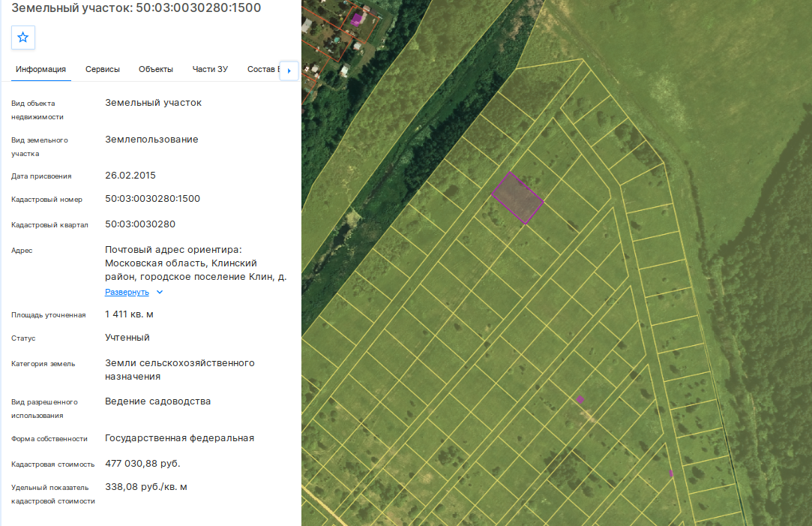812x526 pixels.
Task: Click the Развернуть link to expand address
Action: coord(127,293)
